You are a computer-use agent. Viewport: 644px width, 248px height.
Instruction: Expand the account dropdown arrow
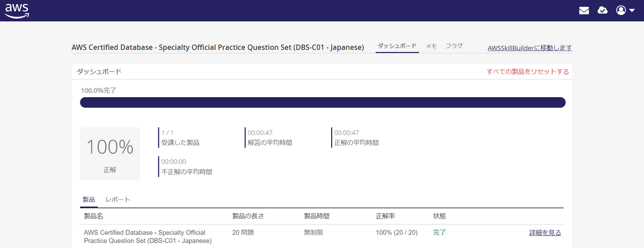click(632, 10)
